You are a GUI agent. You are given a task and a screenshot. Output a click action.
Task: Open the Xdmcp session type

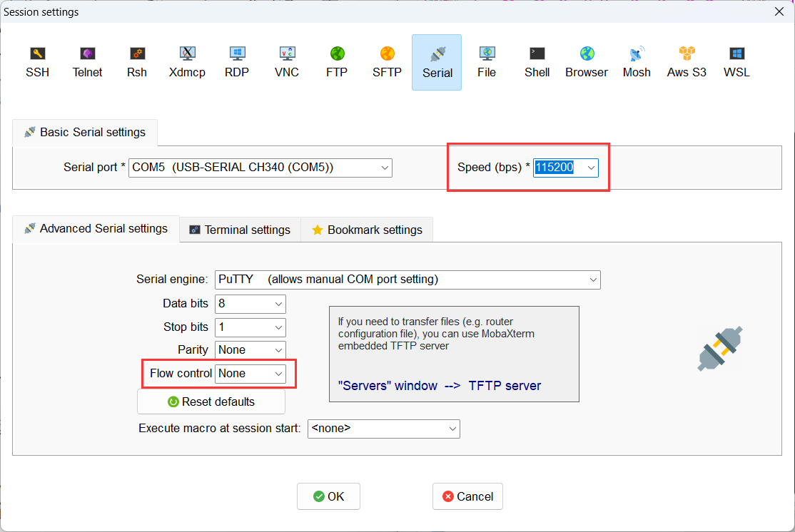[187, 61]
